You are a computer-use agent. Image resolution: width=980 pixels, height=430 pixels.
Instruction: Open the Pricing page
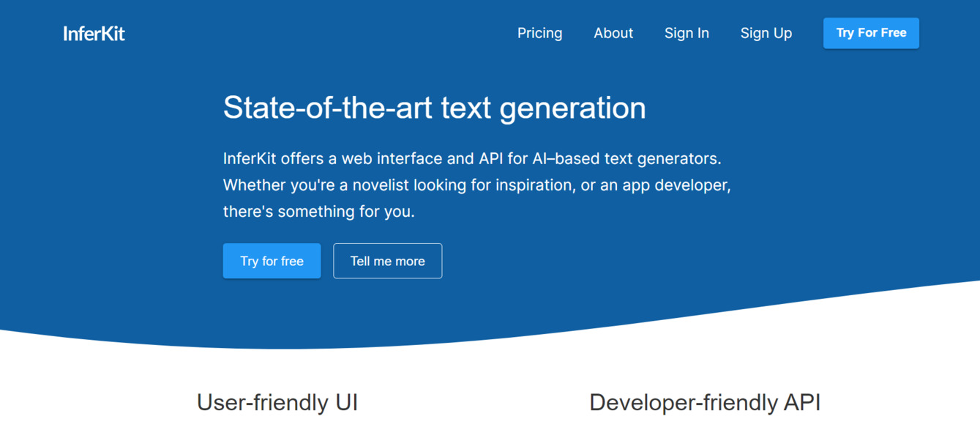click(539, 33)
